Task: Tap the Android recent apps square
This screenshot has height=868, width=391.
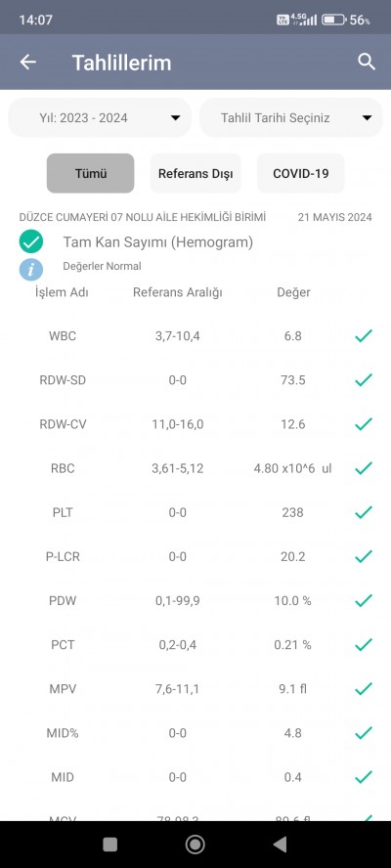Action: [110, 845]
